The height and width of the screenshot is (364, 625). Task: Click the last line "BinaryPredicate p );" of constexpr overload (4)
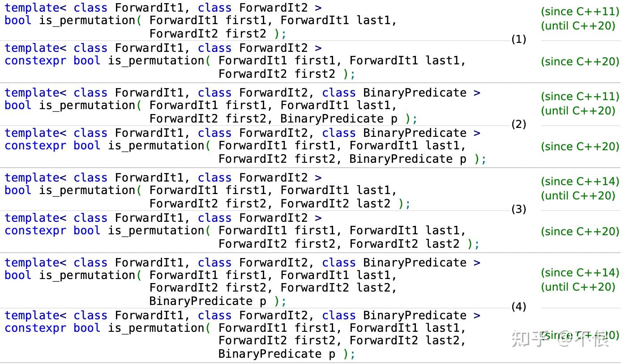(x=287, y=354)
